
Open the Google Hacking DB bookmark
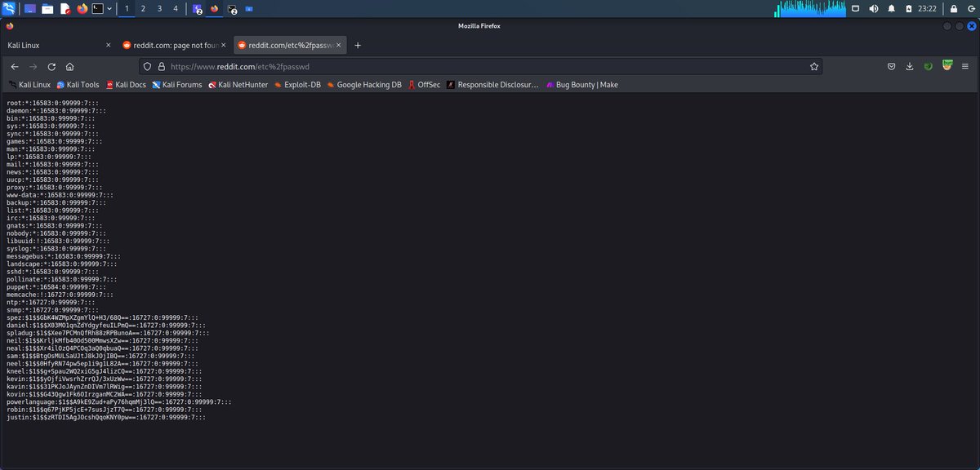click(x=363, y=85)
